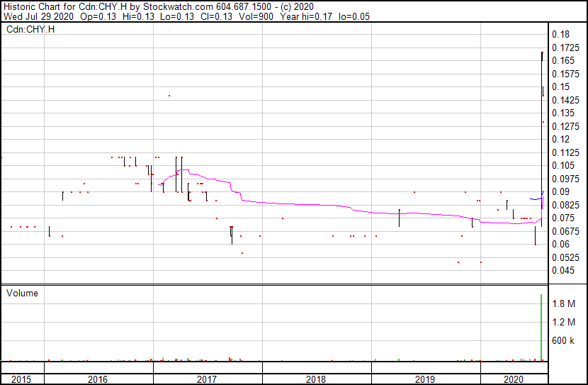Click the 0.1275 price axis label

pyautogui.click(x=565, y=126)
